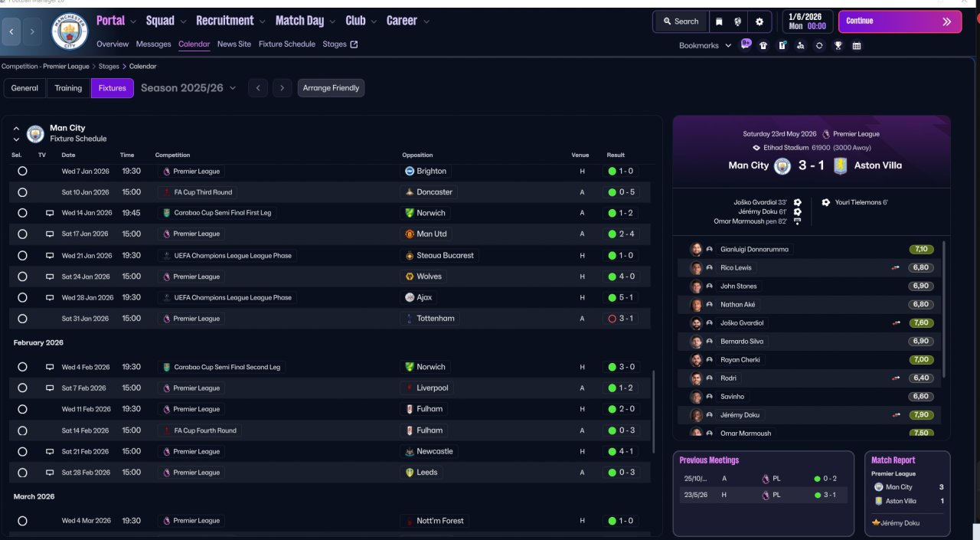Click Jérémy Doku's 7,90 rating badge
Viewport: 980px width, 540px height.
[x=921, y=415]
